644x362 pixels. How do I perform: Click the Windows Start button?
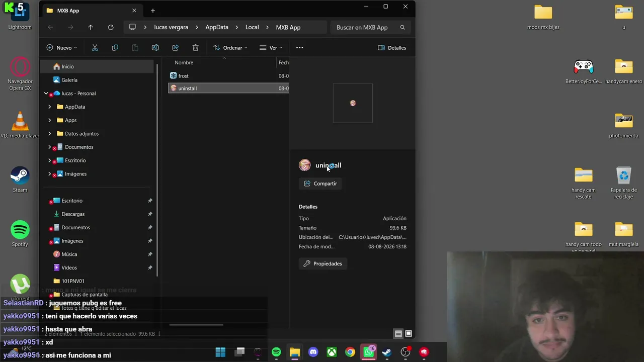(220, 352)
